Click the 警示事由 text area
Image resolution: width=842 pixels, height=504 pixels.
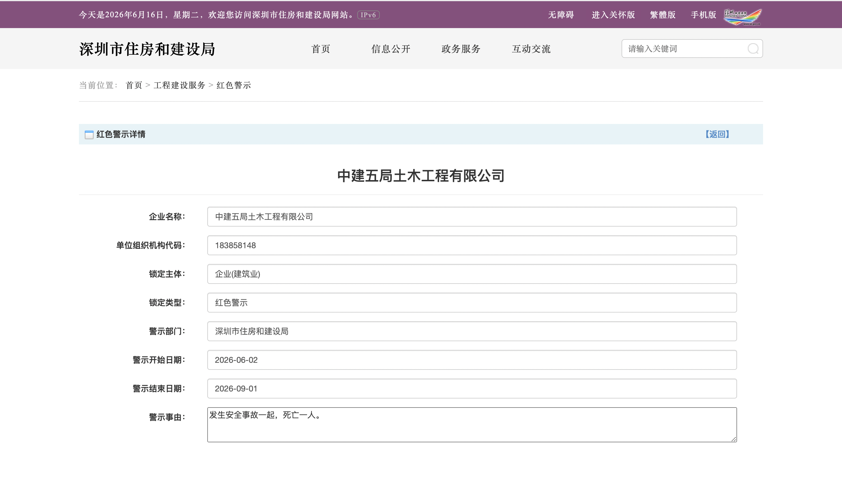tap(472, 425)
